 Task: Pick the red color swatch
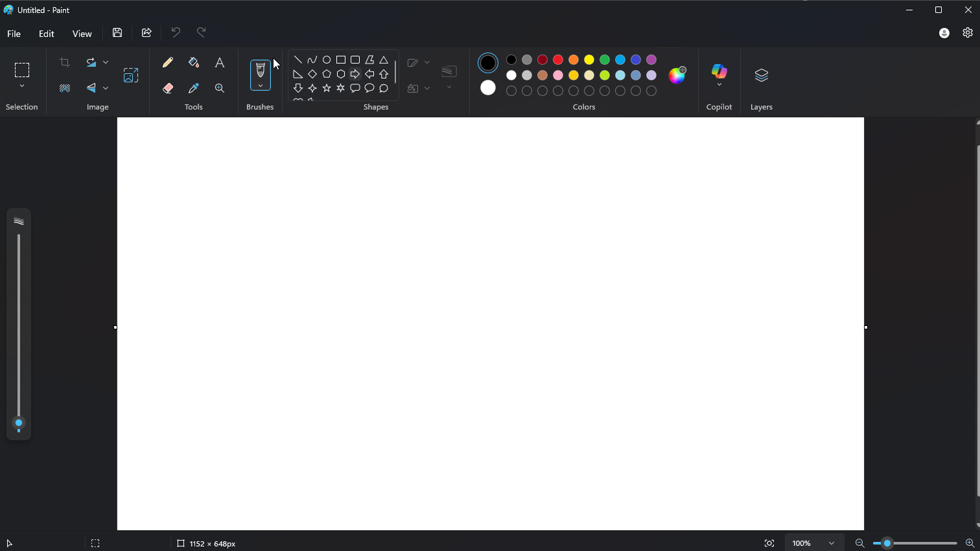point(558,60)
